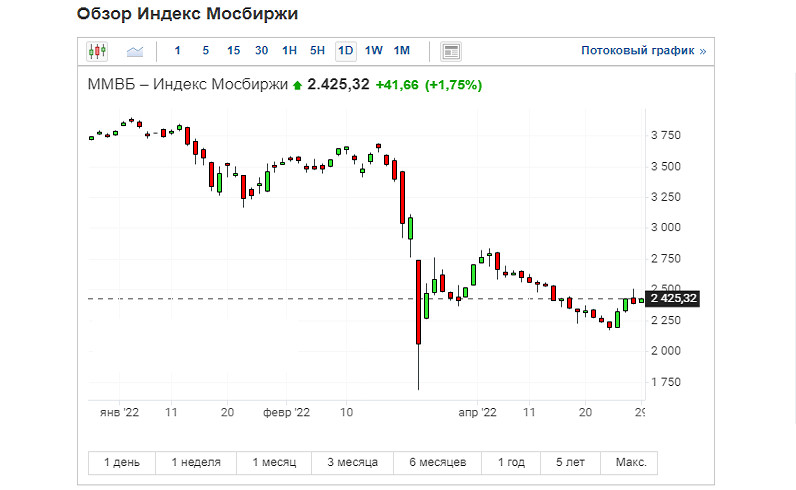Click the 3 000 price axis label
This screenshot has width=796, height=490.
tap(666, 227)
